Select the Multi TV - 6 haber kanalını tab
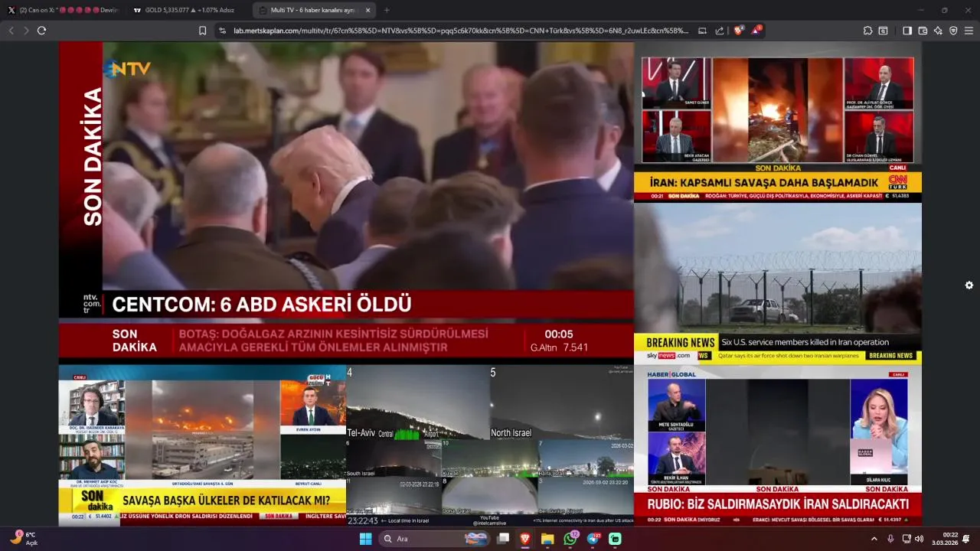 coord(314,10)
